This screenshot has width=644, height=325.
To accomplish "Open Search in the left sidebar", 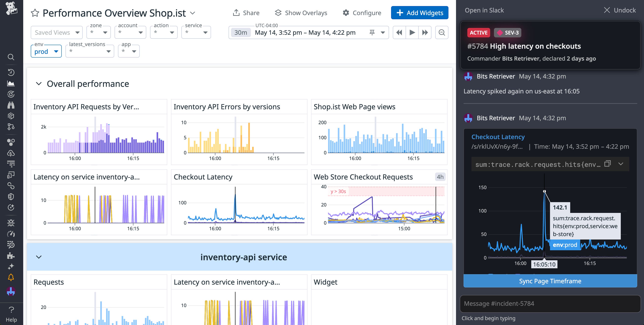I will coord(11,57).
